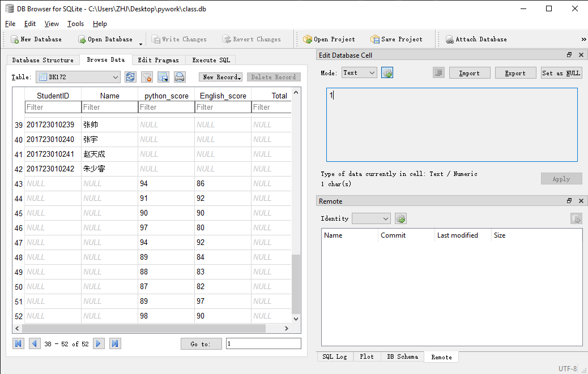Click Attach Database in the toolbar
The height and width of the screenshot is (374, 588).
476,39
